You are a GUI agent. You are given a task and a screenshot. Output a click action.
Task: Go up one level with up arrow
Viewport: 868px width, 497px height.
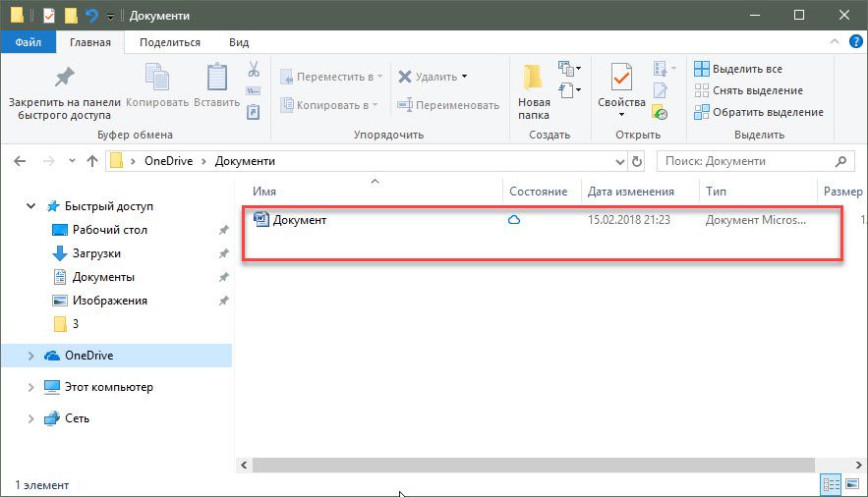[x=92, y=161]
